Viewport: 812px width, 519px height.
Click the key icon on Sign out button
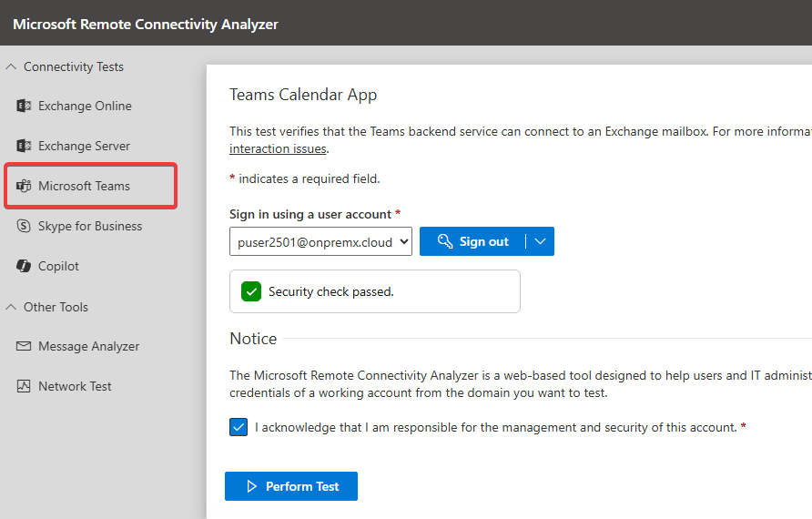pos(445,241)
